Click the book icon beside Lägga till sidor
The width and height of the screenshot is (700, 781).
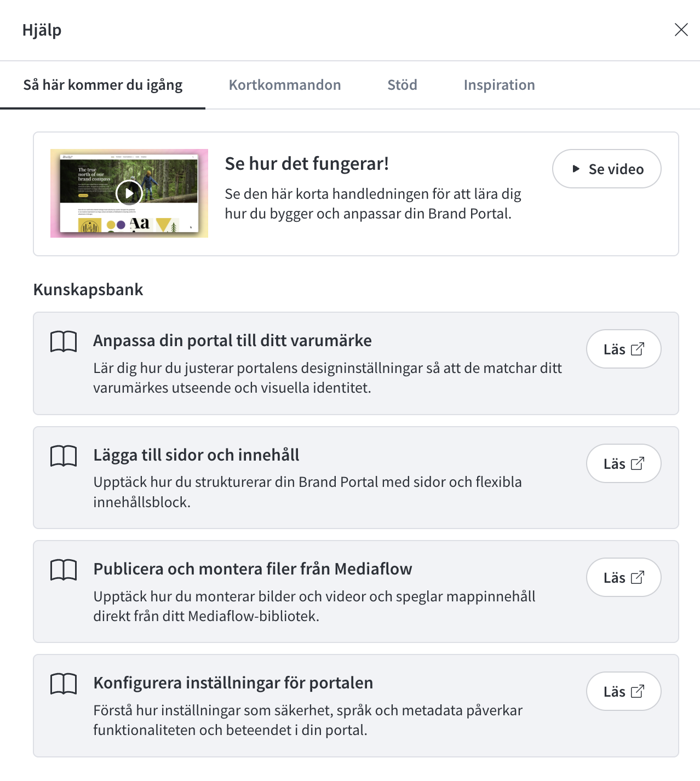coord(64,456)
